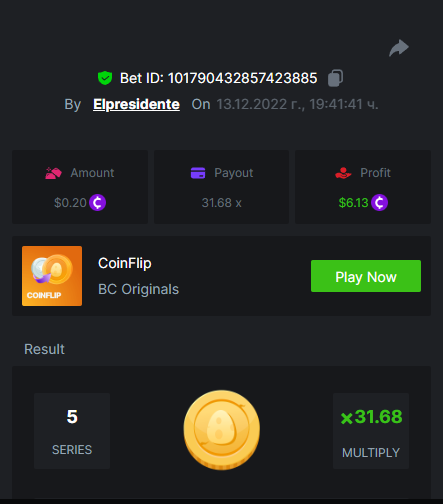Click the bet date and time text

coord(297,104)
